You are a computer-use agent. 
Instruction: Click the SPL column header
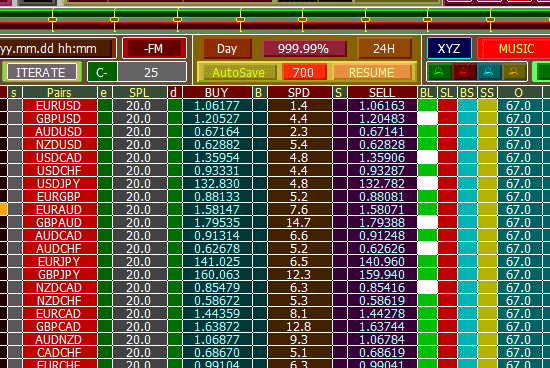[139, 93]
